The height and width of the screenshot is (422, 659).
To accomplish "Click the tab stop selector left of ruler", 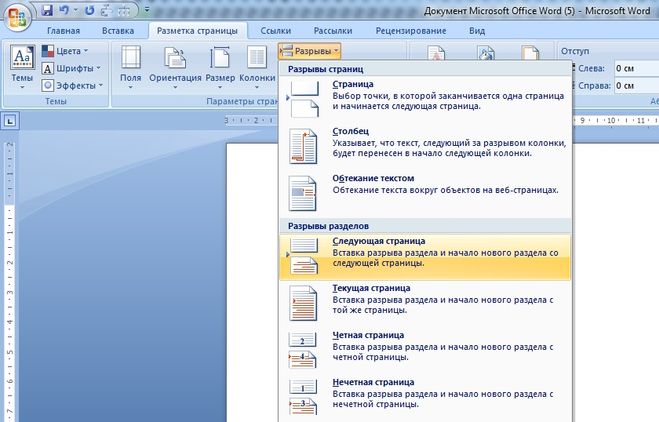I will click(10, 121).
